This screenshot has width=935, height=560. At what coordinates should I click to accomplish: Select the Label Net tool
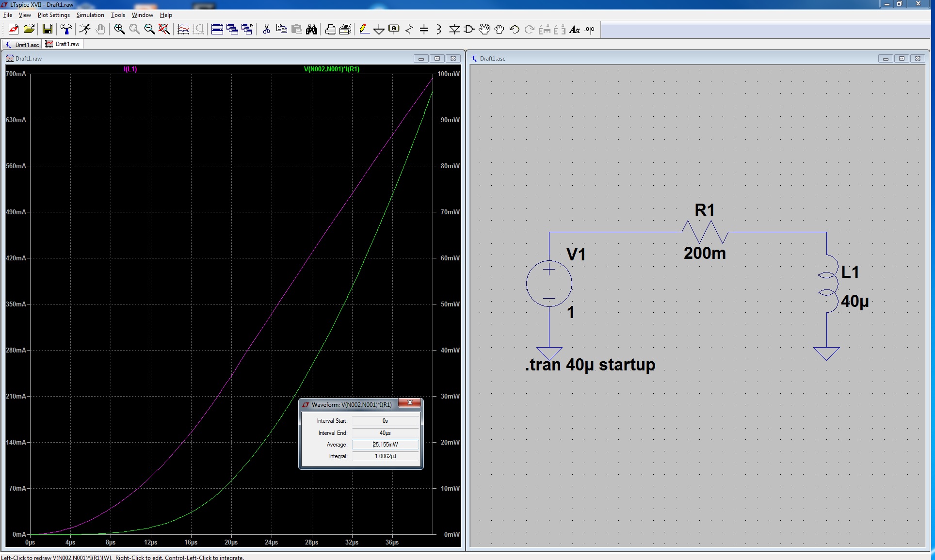click(x=394, y=30)
